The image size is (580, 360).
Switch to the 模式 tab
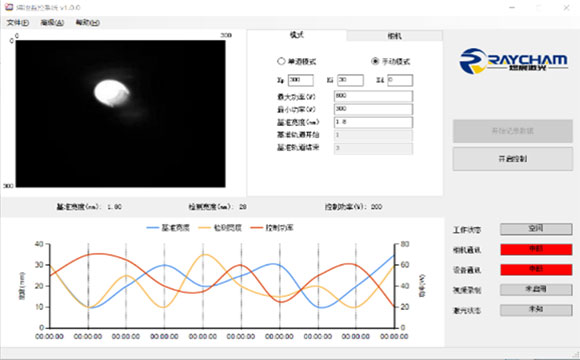pyautogui.click(x=297, y=35)
